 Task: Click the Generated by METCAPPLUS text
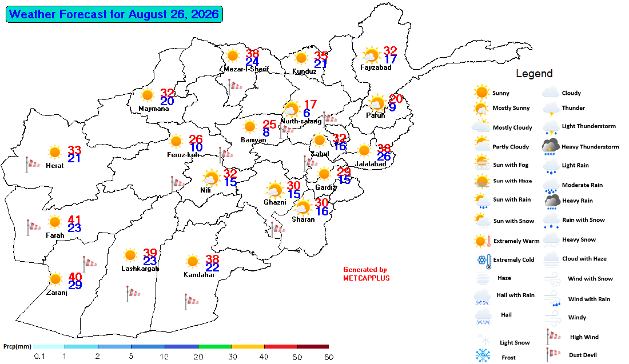click(366, 274)
